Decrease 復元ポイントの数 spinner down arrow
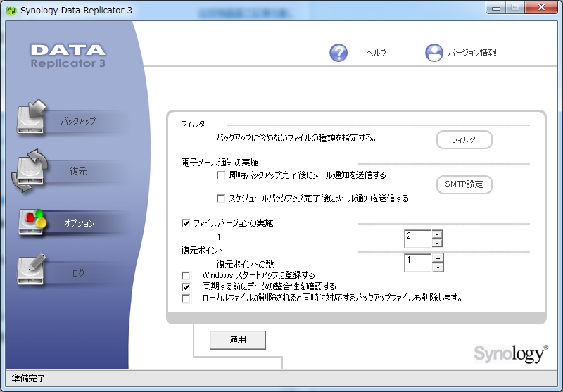563x392 pixels. tap(438, 267)
